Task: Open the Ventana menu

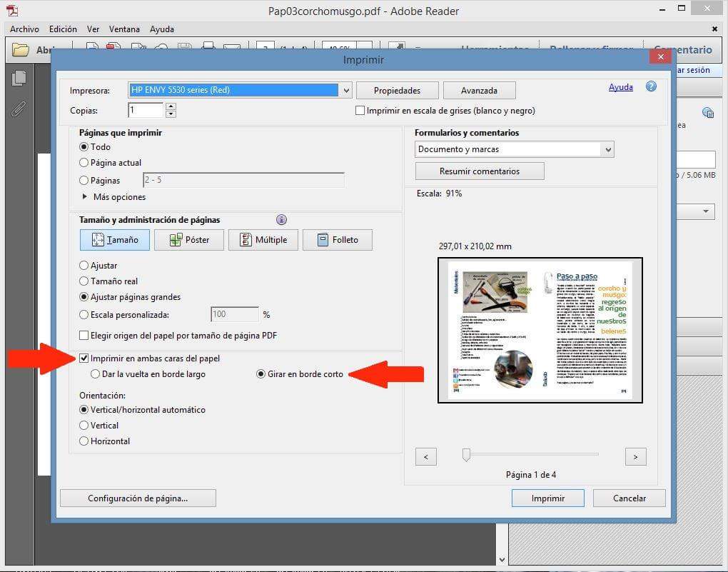Action: [x=124, y=29]
